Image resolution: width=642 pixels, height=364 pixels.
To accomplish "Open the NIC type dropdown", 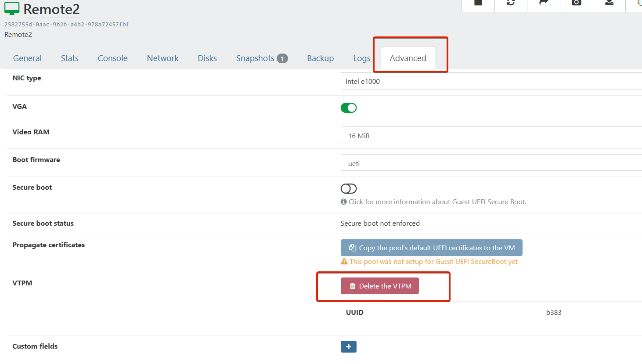I will tap(491, 82).
